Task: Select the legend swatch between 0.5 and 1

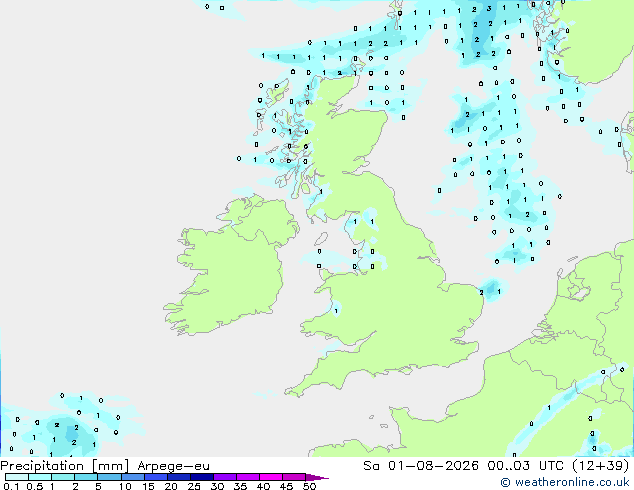Action: click(x=40, y=477)
